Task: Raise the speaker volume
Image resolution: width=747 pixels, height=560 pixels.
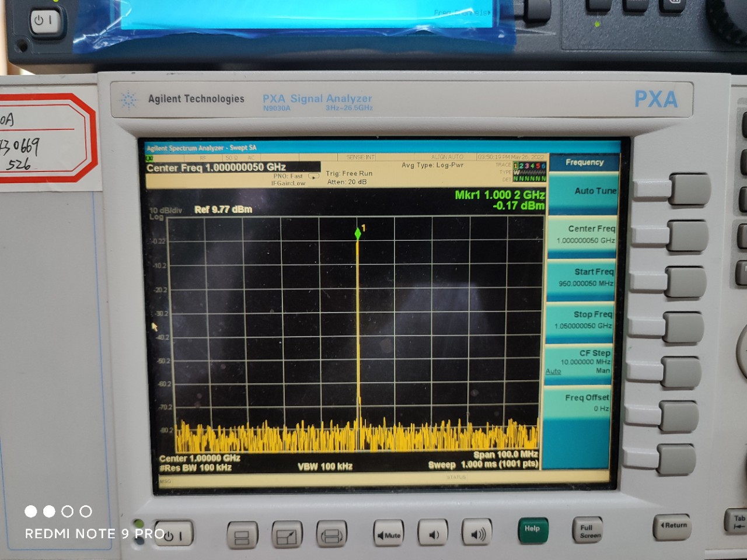Action: pos(477,533)
